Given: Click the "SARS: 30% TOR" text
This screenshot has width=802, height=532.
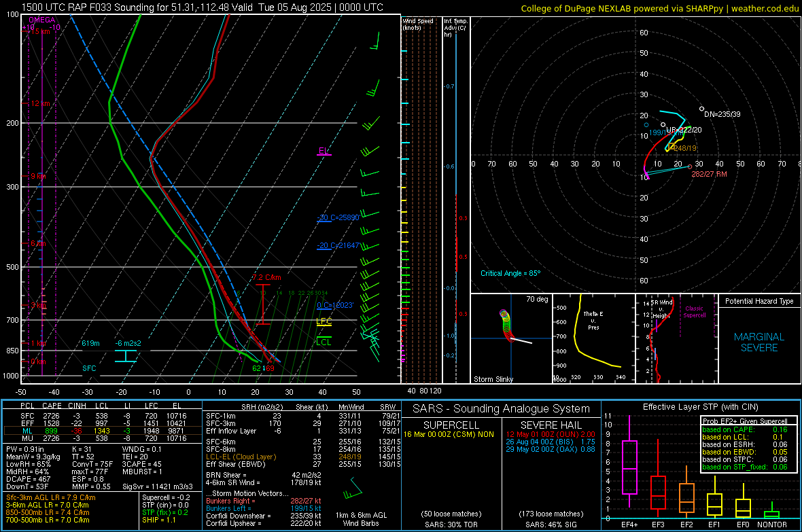Looking at the screenshot, I should (451, 525).
